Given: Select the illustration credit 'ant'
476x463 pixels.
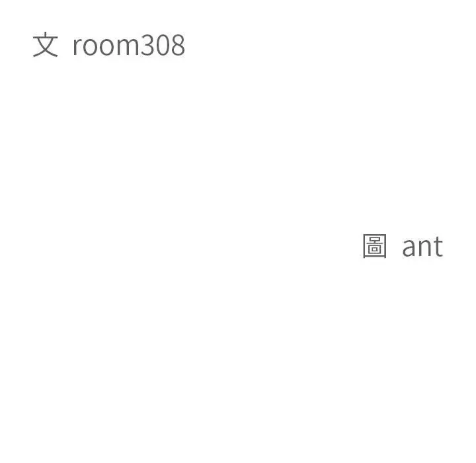Looking at the screenshot, I should pyautogui.click(x=422, y=247).
